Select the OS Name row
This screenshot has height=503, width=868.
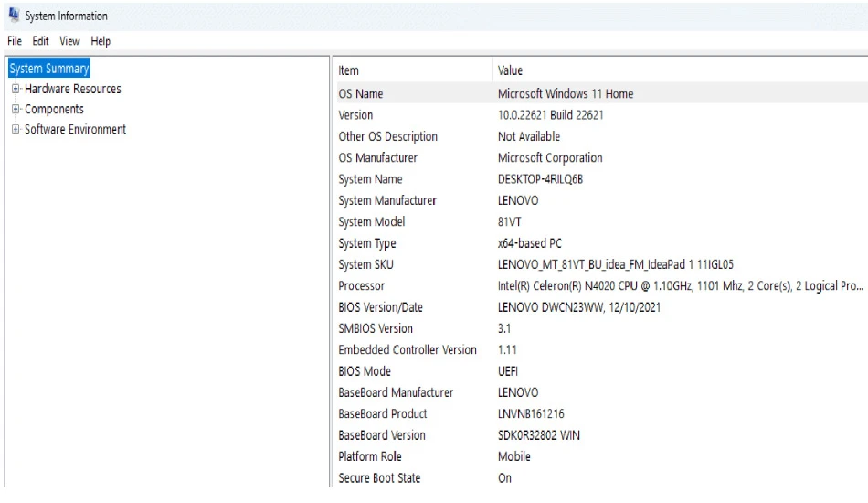click(x=602, y=93)
